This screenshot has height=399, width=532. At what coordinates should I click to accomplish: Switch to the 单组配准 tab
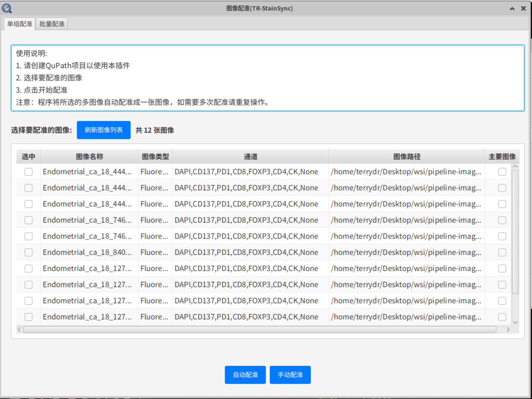(20, 24)
